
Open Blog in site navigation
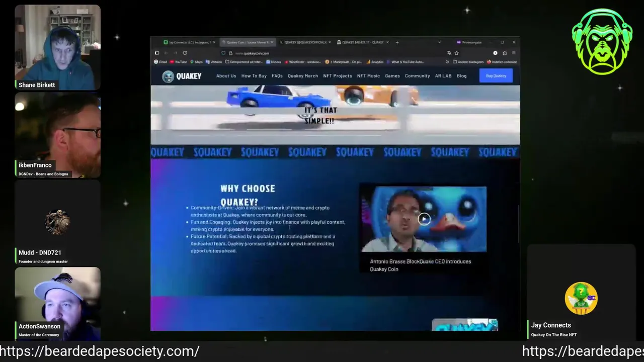(x=462, y=76)
